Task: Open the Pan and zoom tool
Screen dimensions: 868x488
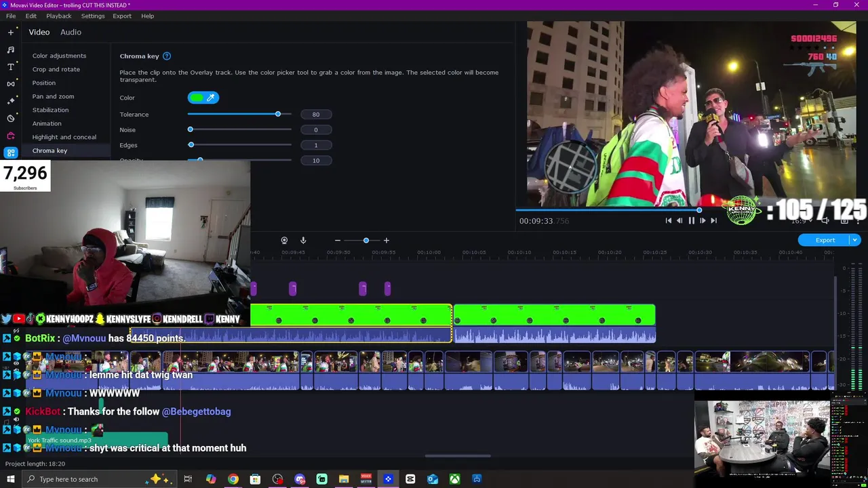Action: 53,96
